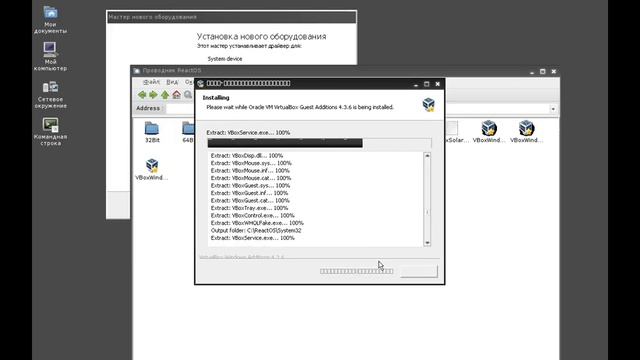Open the Мой компьютер desktop icon
The width and height of the screenshot is (640, 360).
[x=50, y=56]
